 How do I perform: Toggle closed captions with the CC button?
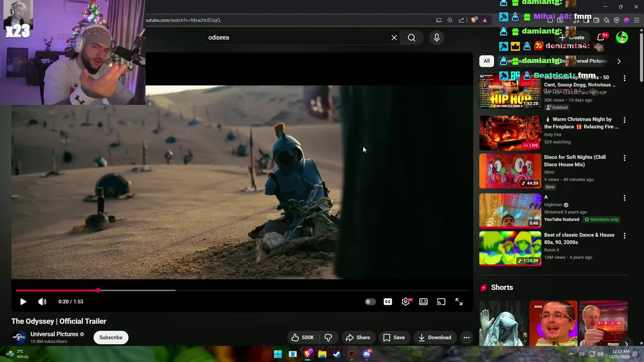(387, 302)
